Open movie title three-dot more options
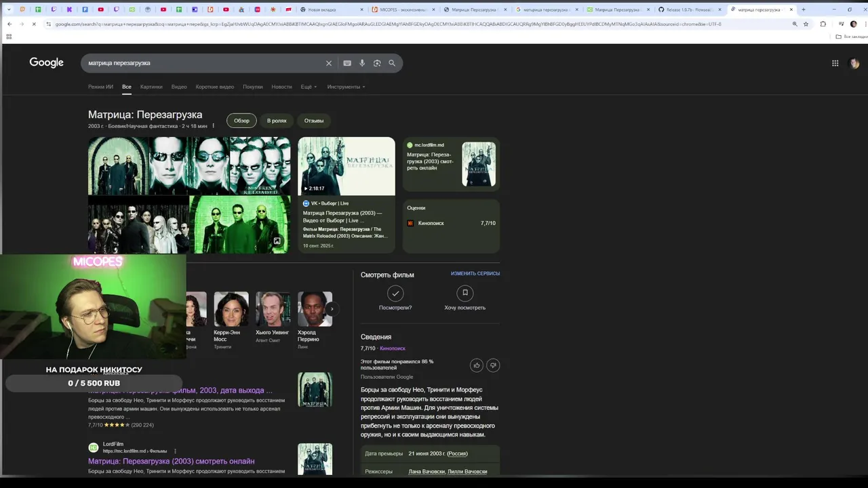868x488 pixels. pyautogui.click(x=213, y=126)
